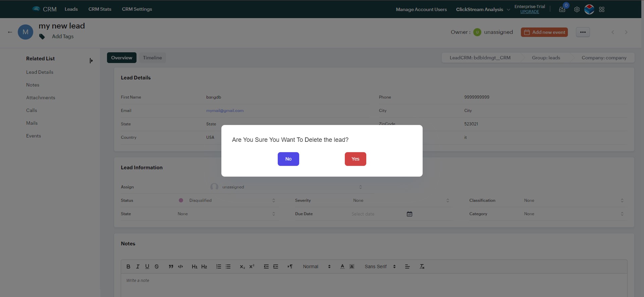Click Company: company breadcrumb
Screen dimensions: 644x297
coord(604,58)
